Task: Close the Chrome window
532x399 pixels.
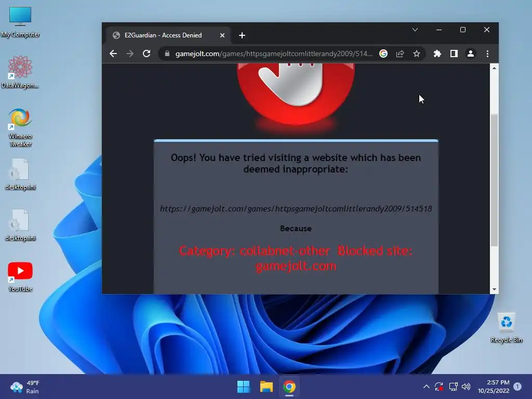Action: pyautogui.click(x=487, y=30)
